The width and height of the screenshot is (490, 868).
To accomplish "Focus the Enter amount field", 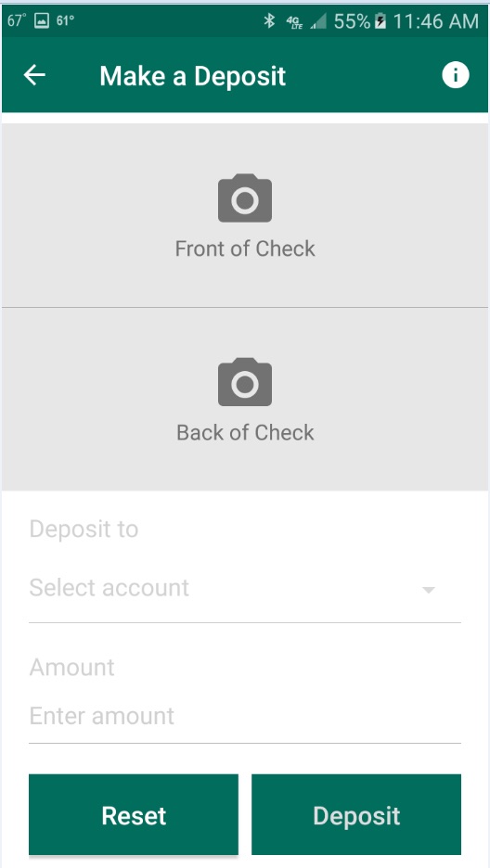I will click(x=245, y=716).
